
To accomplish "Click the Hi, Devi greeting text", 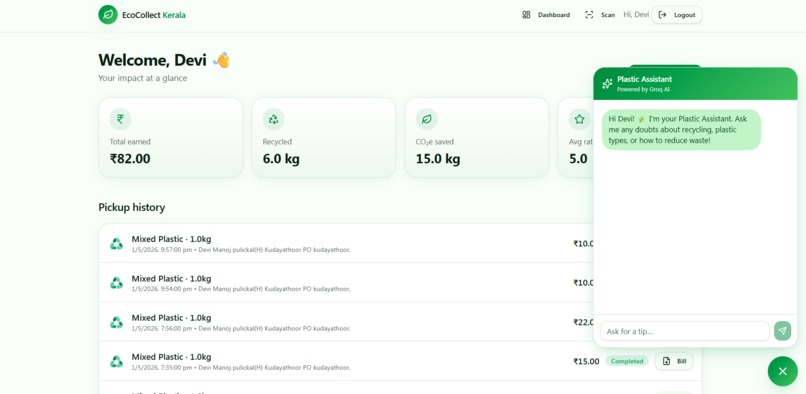I will coord(636,14).
